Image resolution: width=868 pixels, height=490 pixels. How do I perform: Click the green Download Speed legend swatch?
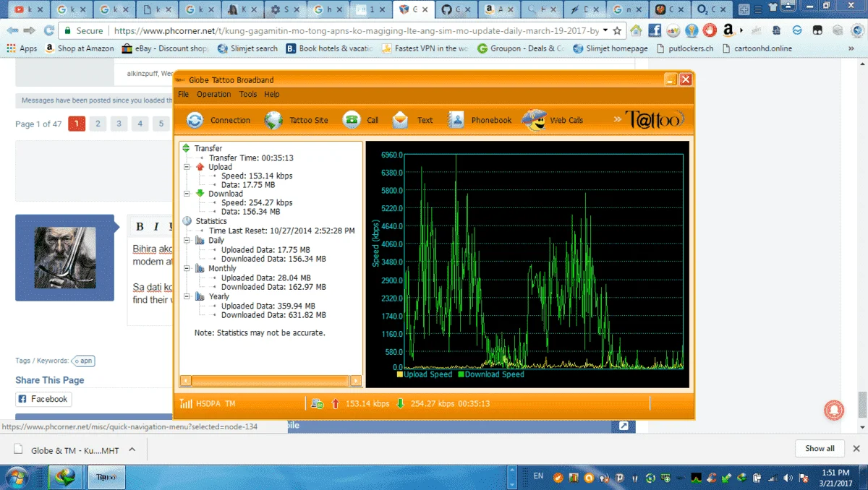460,374
